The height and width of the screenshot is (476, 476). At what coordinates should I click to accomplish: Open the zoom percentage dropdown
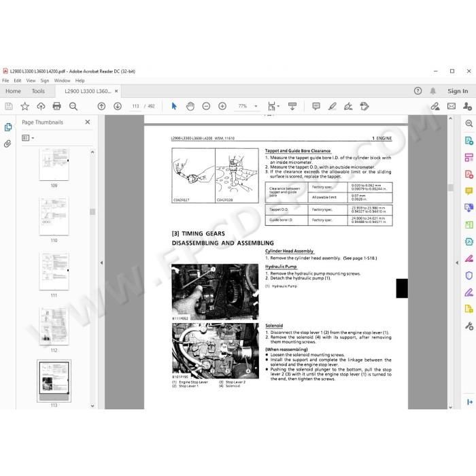point(256,106)
